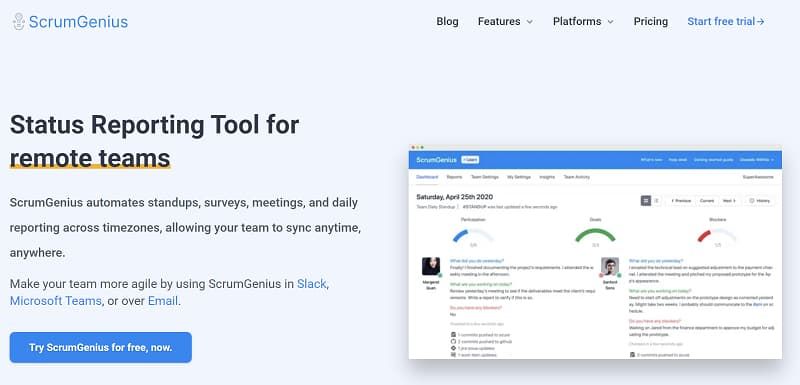Click What's new in dashboard header
Viewport: 800px width, 385px height.
pos(652,160)
